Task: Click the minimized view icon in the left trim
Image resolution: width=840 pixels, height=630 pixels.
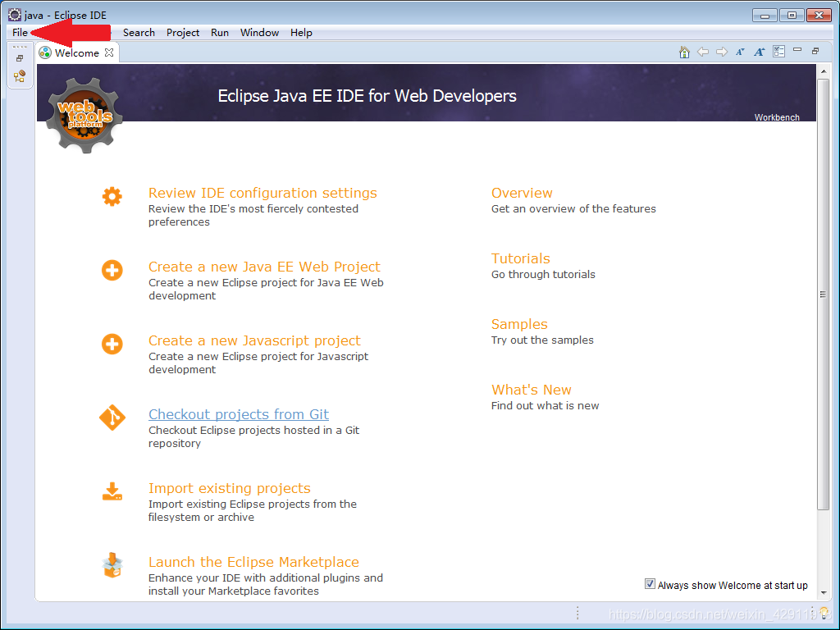Action: [20, 76]
